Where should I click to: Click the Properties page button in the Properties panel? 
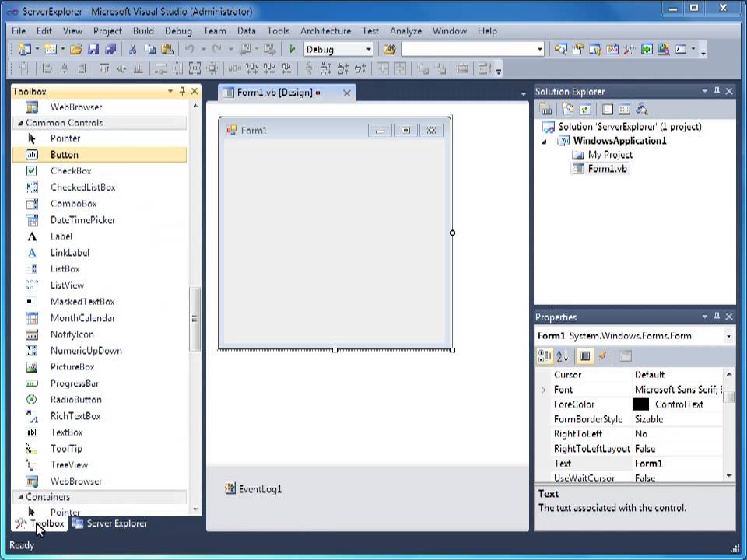626,355
